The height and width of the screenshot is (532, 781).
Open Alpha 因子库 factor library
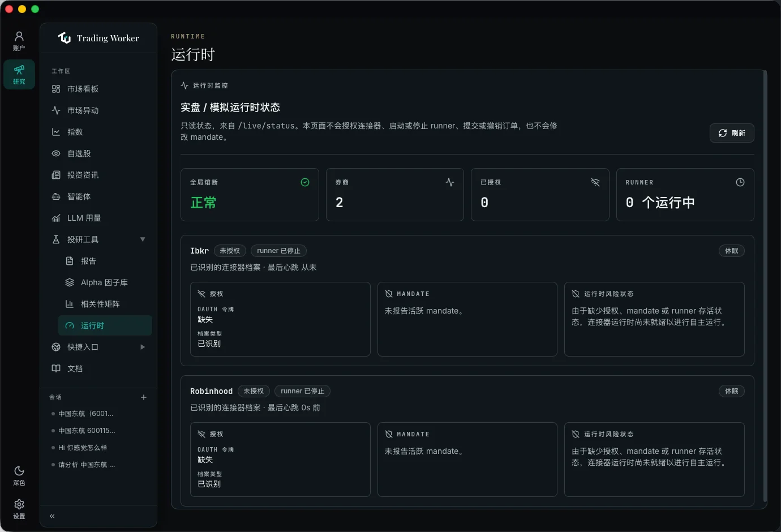click(x=105, y=282)
